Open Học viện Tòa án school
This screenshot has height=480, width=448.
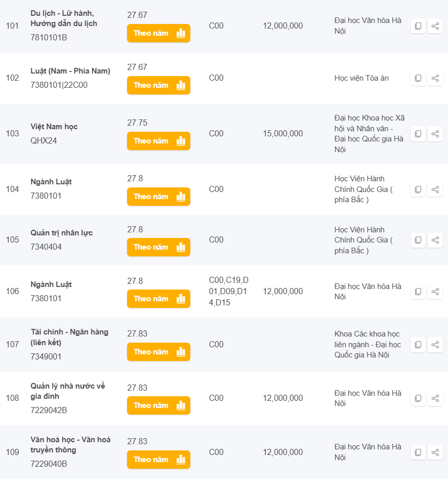click(x=361, y=78)
